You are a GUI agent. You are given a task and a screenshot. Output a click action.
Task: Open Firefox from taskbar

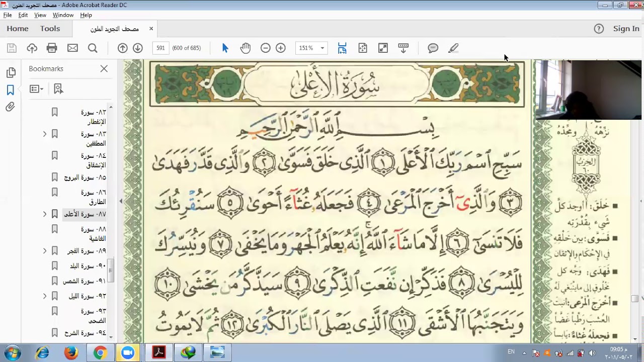(x=71, y=353)
